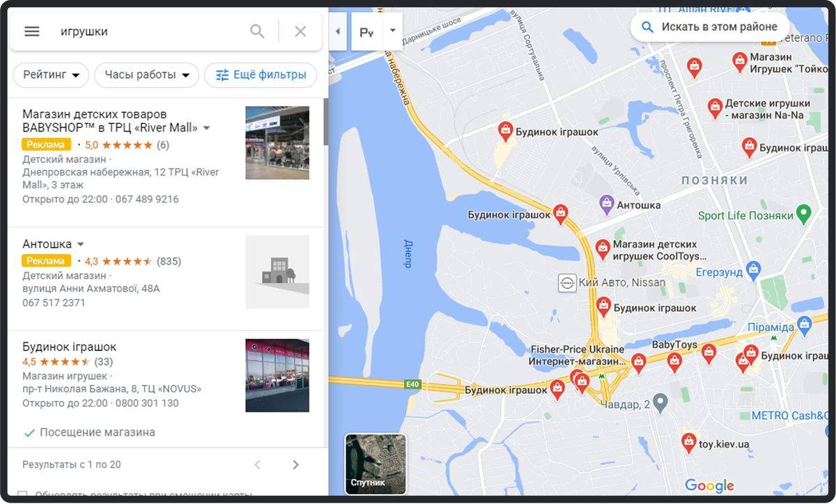Open Ещё фильтры options
Image resolution: width=836 pixels, height=504 pixels.
point(261,75)
